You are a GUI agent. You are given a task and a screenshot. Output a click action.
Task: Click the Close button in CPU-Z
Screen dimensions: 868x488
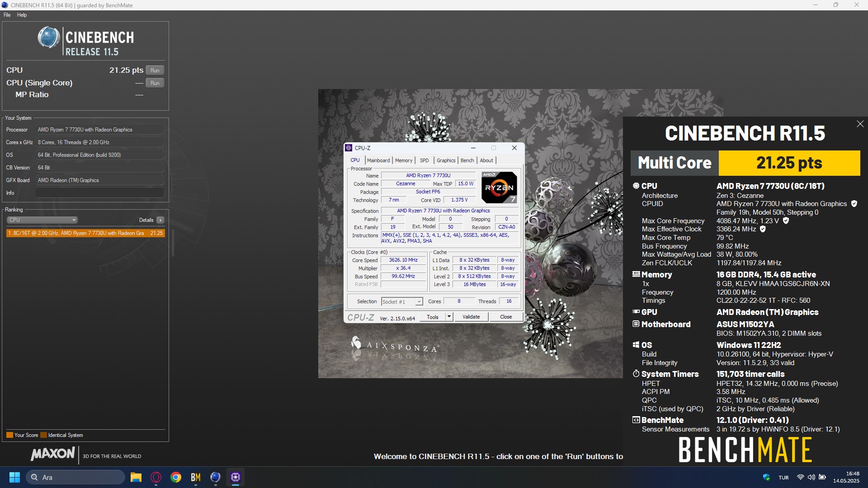[x=506, y=317]
